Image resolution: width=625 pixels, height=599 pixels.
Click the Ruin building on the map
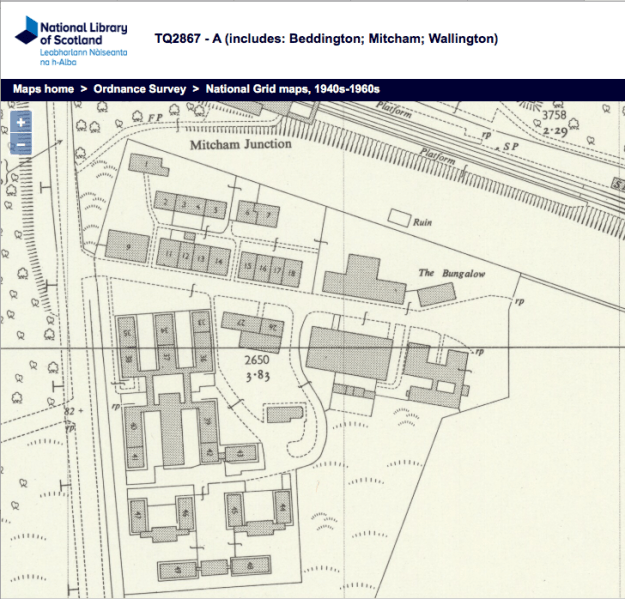pyautogui.click(x=399, y=217)
